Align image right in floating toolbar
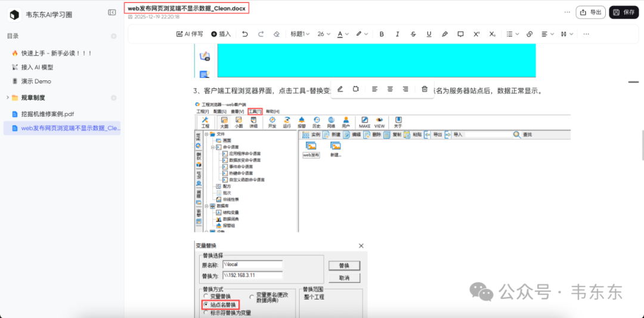The height and width of the screenshot is (318, 644). (405, 89)
